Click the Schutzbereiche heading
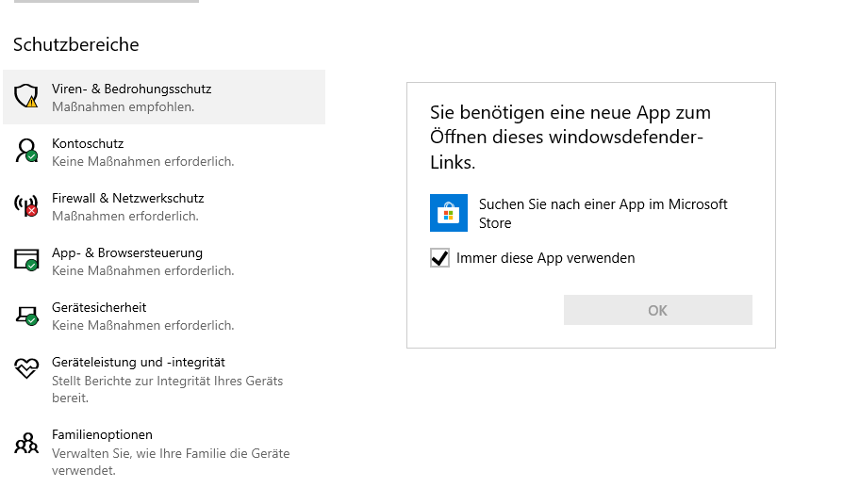 (x=75, y=44)
